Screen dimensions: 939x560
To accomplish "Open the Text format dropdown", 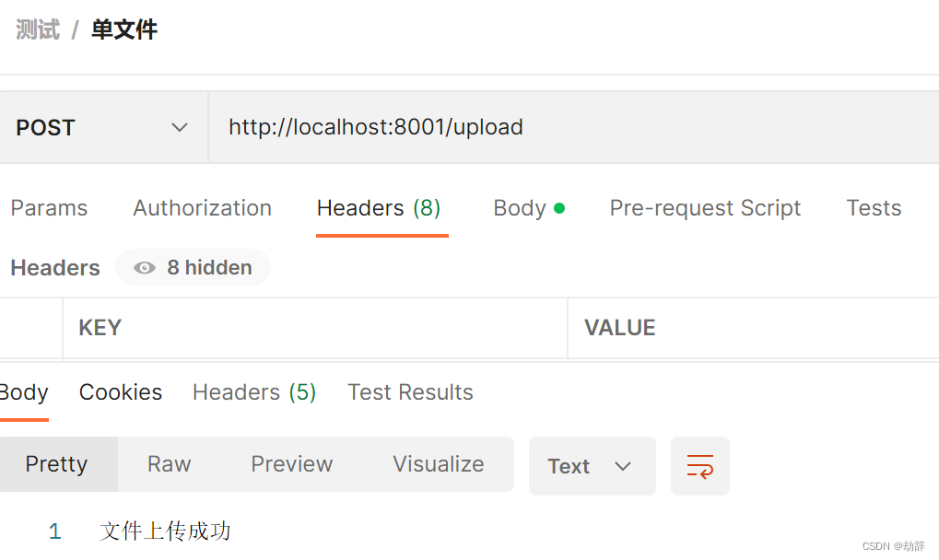I will point(592,466).
